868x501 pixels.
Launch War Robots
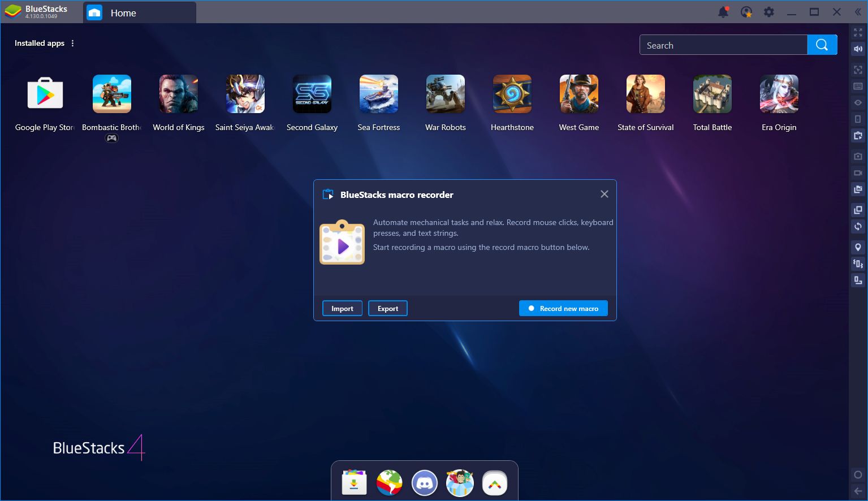click(446, 94)
